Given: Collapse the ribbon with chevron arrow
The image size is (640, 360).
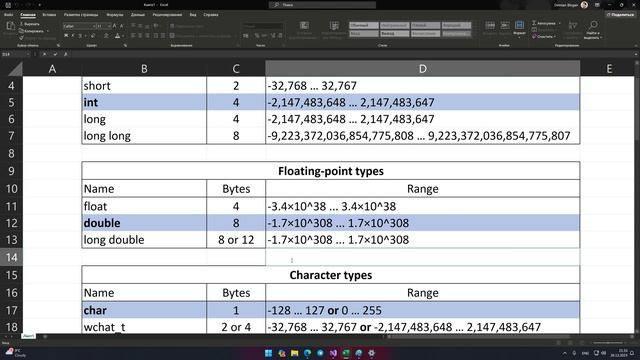Looking at the screenshot, I should pos(636,46).
